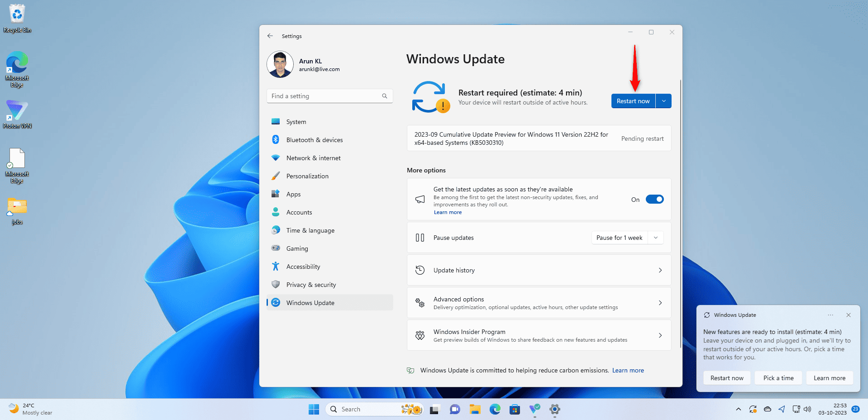Click the Arun KL profile picture
Image resolution: width=868 pixels, height=420 pixels.
[280, 64]
